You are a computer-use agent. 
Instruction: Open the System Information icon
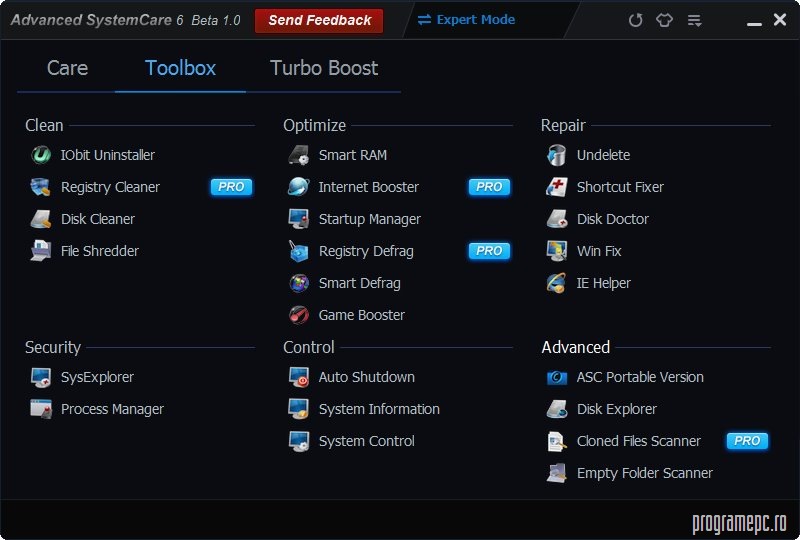(298, 409)
